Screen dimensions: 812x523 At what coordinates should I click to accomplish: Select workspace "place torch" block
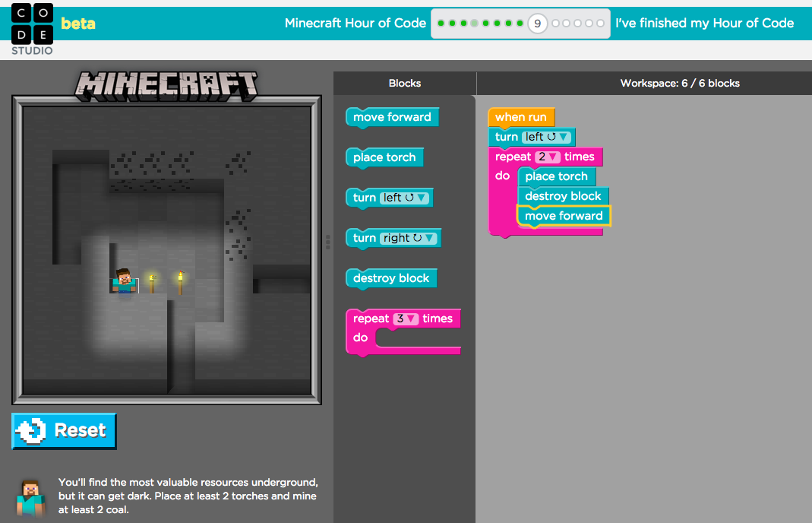point(556,177)
